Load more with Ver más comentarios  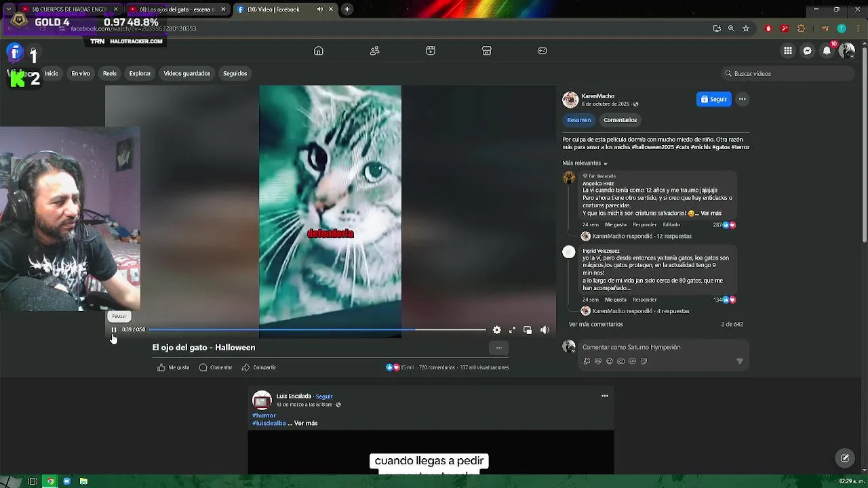[596, 325]
